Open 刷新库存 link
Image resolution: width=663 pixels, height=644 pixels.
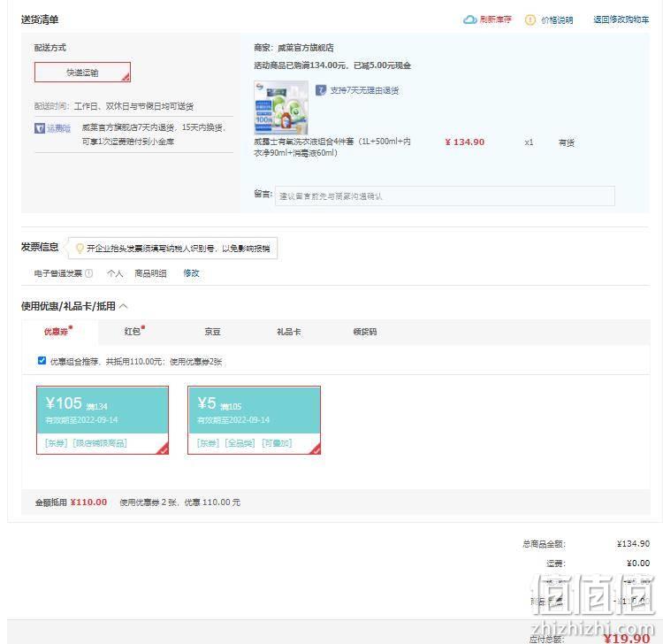[x=496, y=19]
